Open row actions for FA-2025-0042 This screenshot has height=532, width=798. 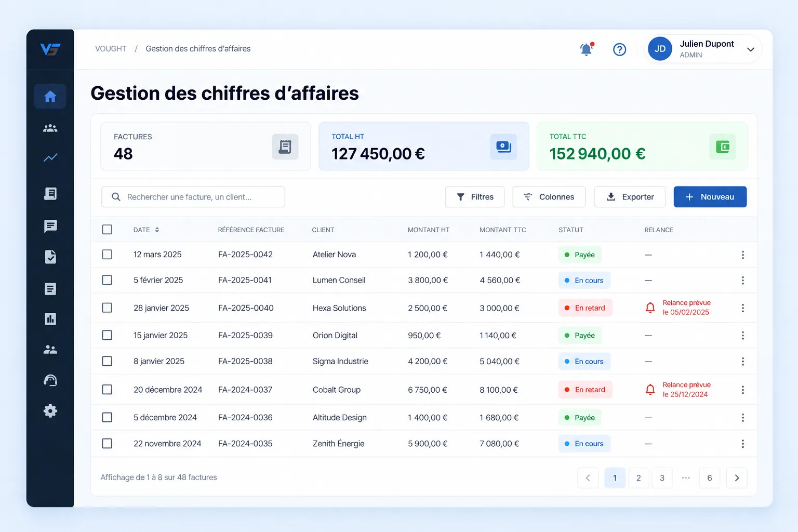743,255
